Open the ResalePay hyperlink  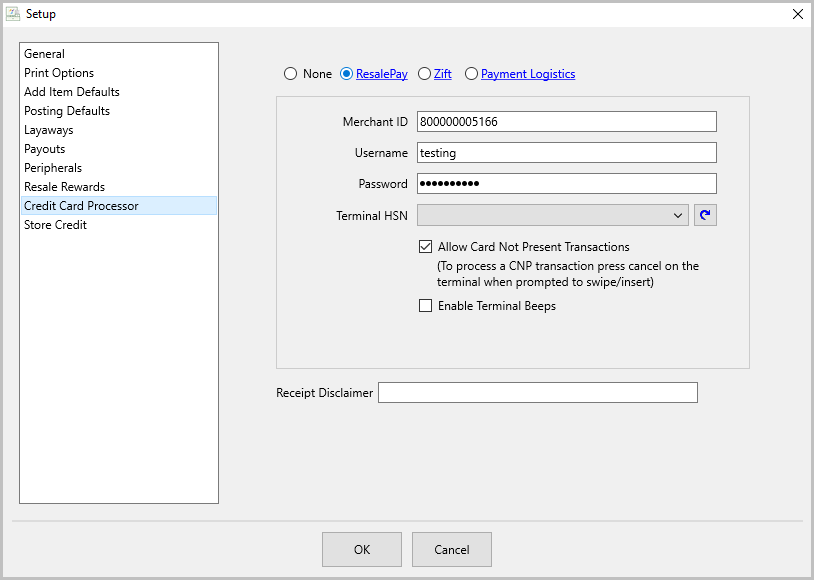382,74
